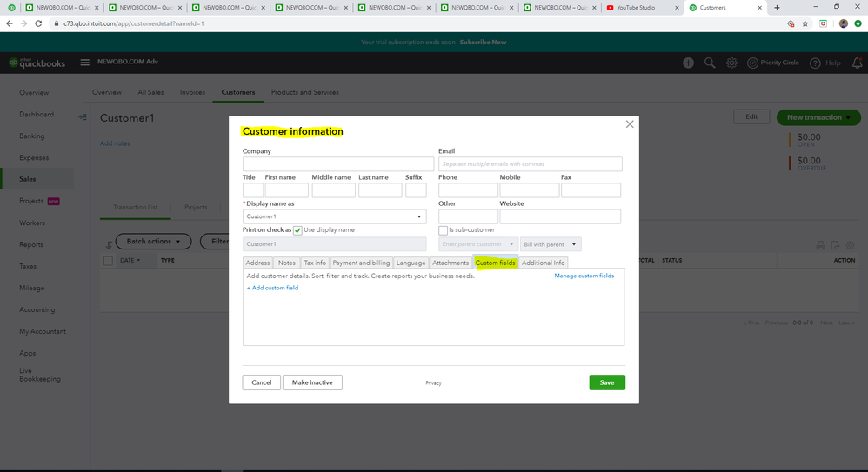
Task: Click the QuickBooks logo
Action: (x=37, y=63)
